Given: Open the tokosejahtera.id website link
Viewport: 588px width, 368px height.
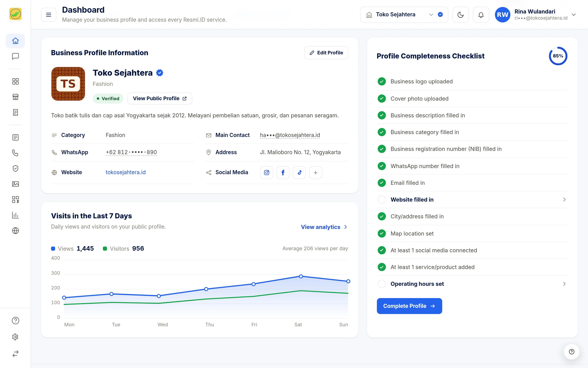Looking at the screenshot, I should point(126,172).
